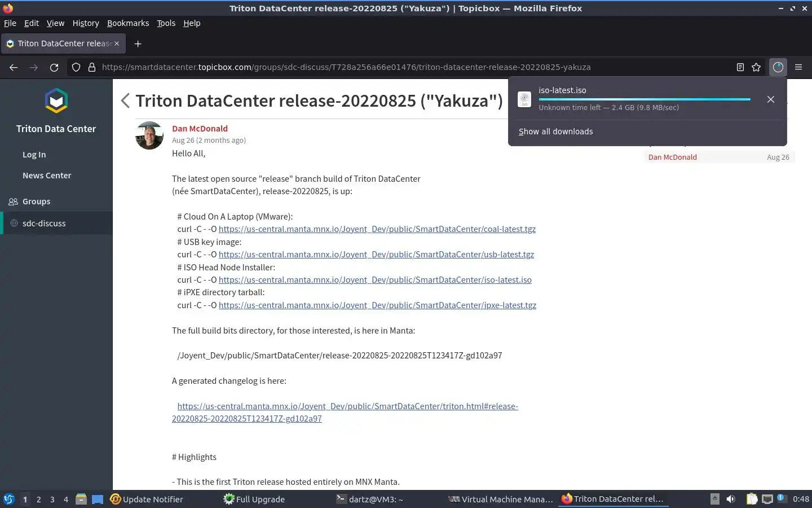Viewport: 812px width, 508px height.
Task: Switch to workspace 2
Action: (x=38, y=499)
